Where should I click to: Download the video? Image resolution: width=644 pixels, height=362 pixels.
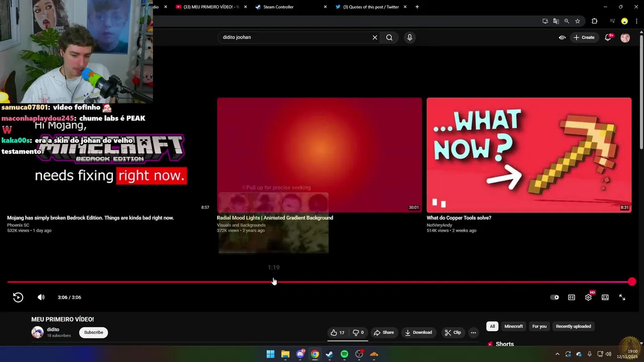point(419,332)
